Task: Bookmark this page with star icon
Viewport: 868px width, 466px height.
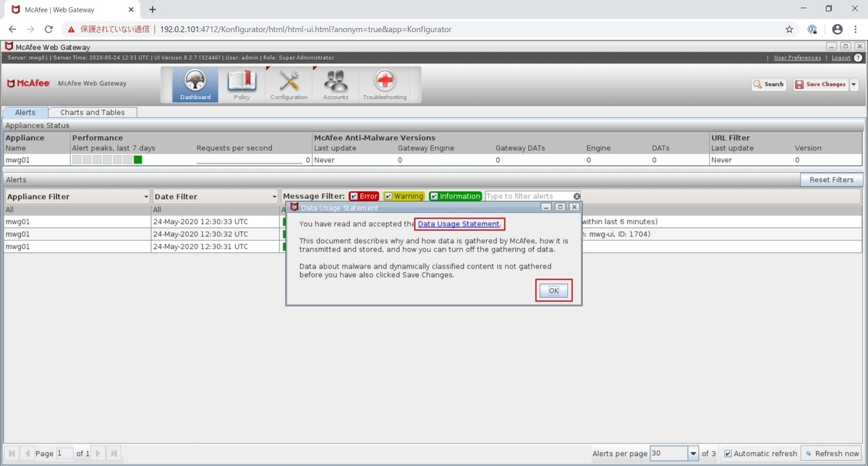Action: point(789,29)
